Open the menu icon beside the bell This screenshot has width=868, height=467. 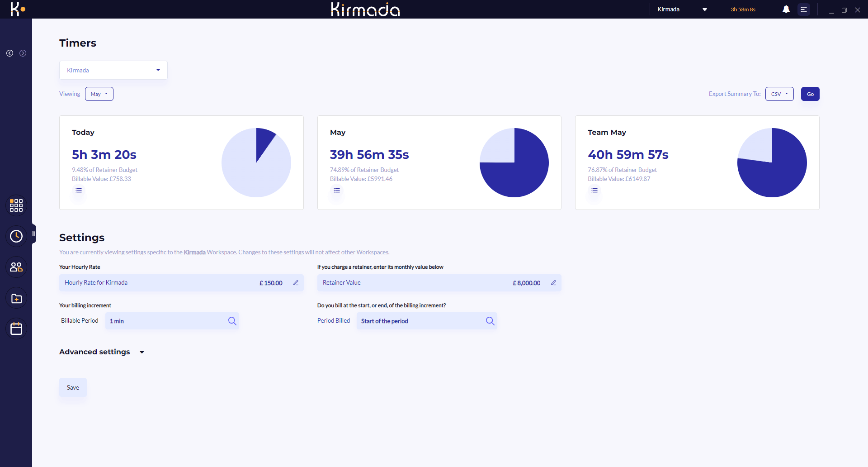[x=804, y=9]
